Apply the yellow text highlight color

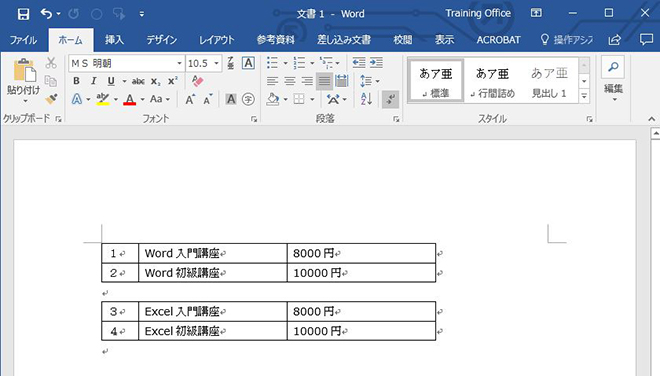(102, 99)
